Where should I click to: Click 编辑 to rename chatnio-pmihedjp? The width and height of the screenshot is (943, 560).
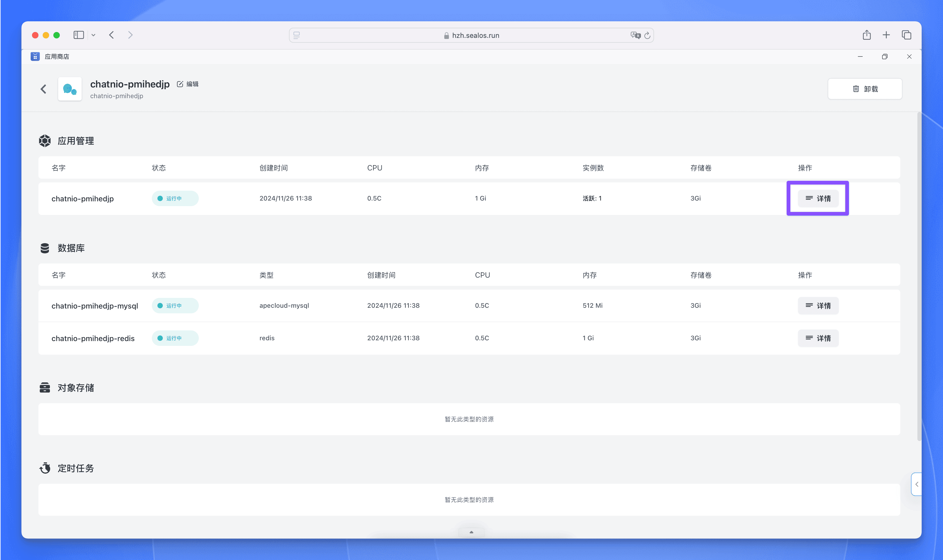pyautogui.click(x=188, y=84)
